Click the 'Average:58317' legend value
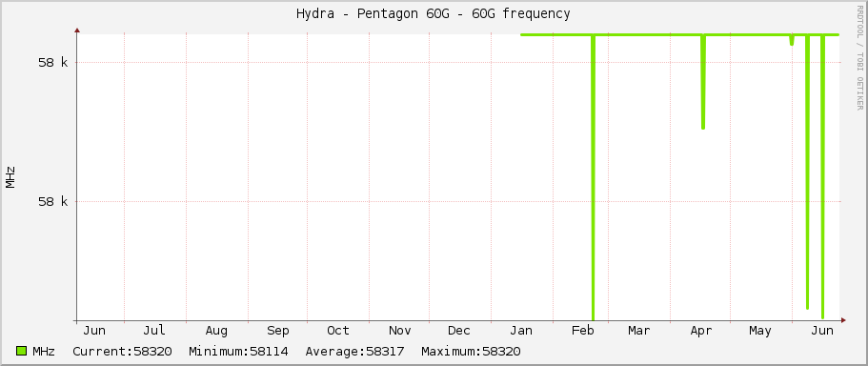 click(354, 352)
